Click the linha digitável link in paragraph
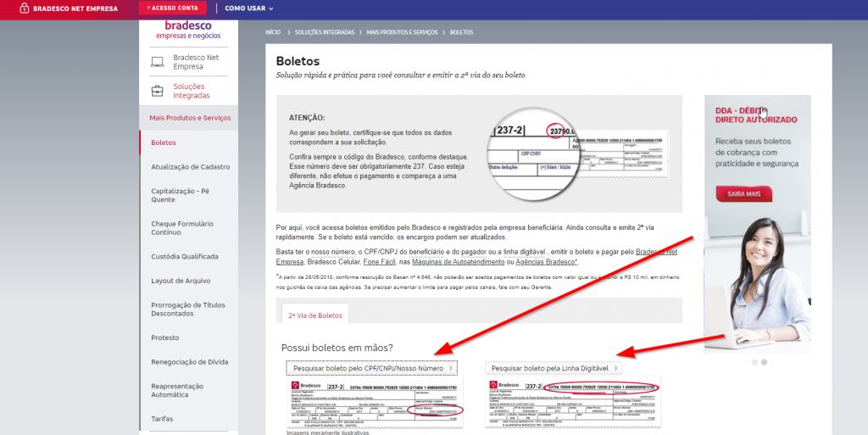The height and width of the screenshot is (435, 868). click(524, 252)
